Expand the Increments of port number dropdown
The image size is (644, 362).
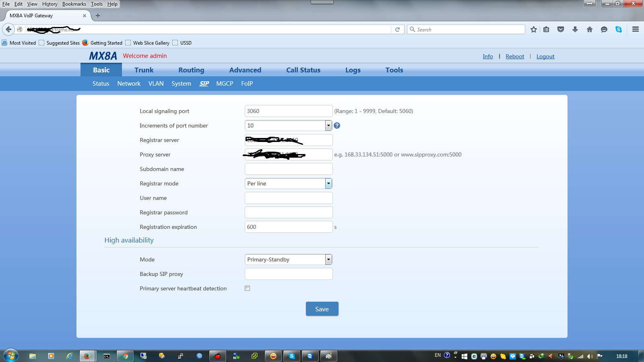328,125
